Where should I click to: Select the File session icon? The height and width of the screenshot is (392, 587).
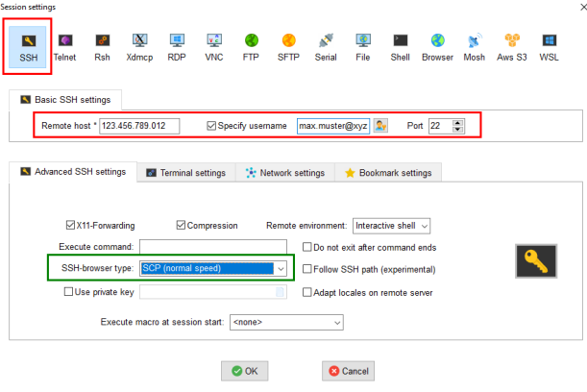pyautogui.click(x=363, y=47)
